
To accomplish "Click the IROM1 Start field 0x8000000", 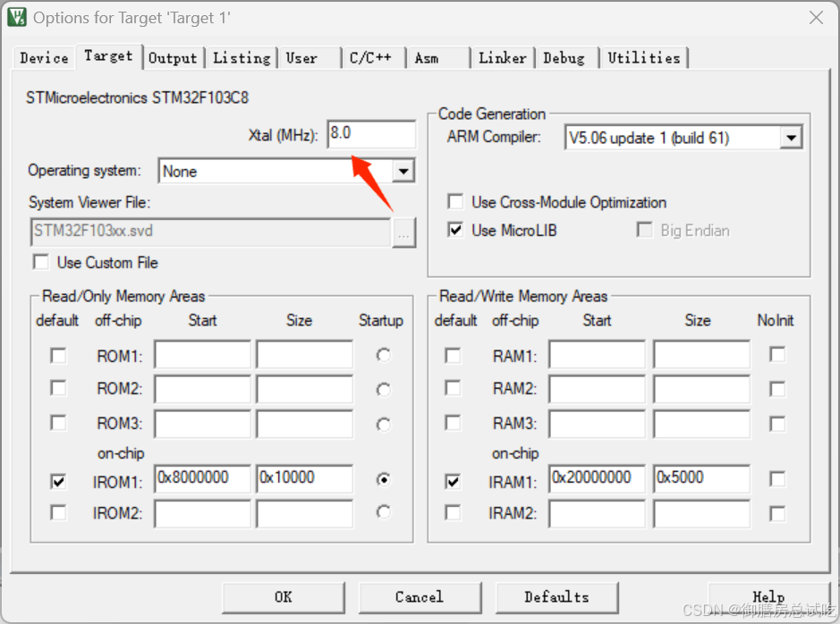I will click(202, 478).
